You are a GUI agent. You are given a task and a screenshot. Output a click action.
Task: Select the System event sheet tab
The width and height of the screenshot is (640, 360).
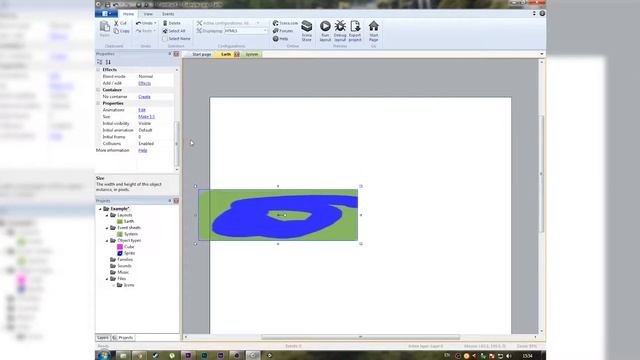(x=252, y=54)
